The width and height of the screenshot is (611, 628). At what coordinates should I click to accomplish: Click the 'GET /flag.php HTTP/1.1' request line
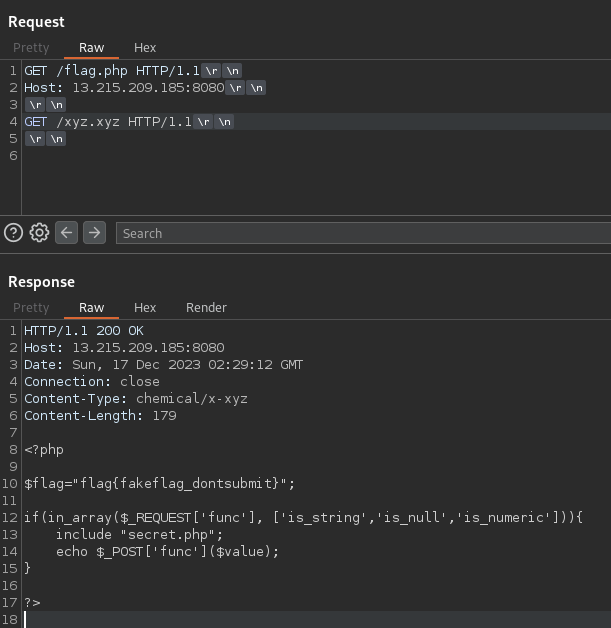pos(112,71)
